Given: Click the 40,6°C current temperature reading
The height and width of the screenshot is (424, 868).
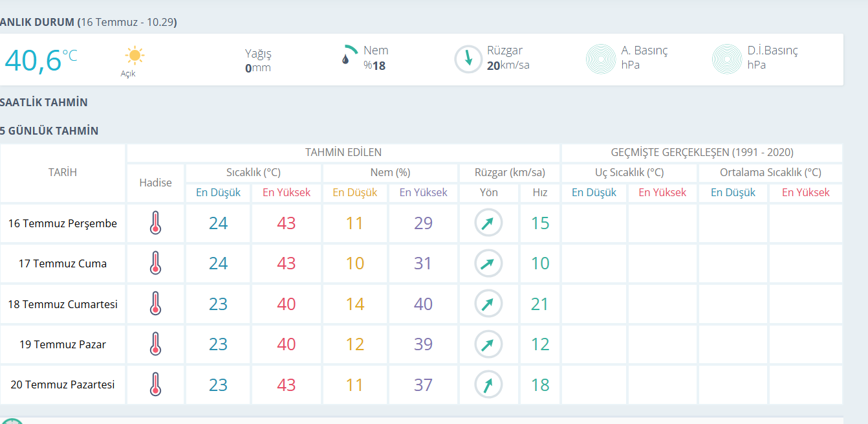Looking at the screenshot, I should tap(41, 59).
